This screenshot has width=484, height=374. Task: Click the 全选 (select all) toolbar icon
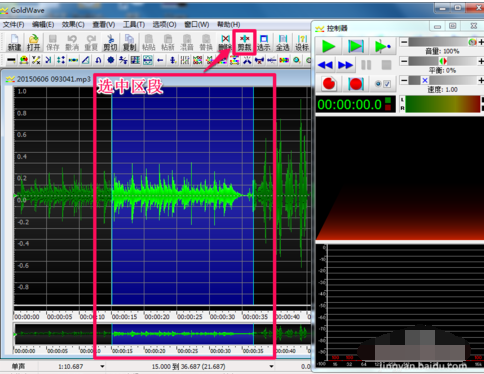click(283, 43)
